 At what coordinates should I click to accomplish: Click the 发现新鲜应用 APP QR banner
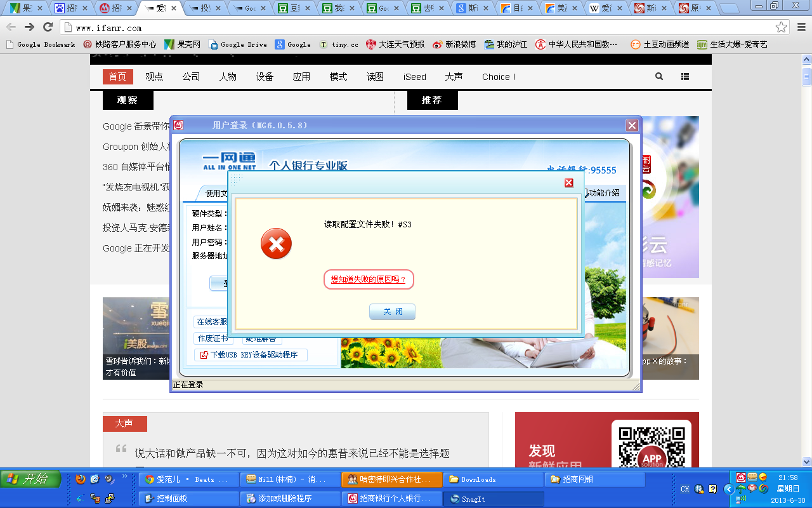(607, 440)
